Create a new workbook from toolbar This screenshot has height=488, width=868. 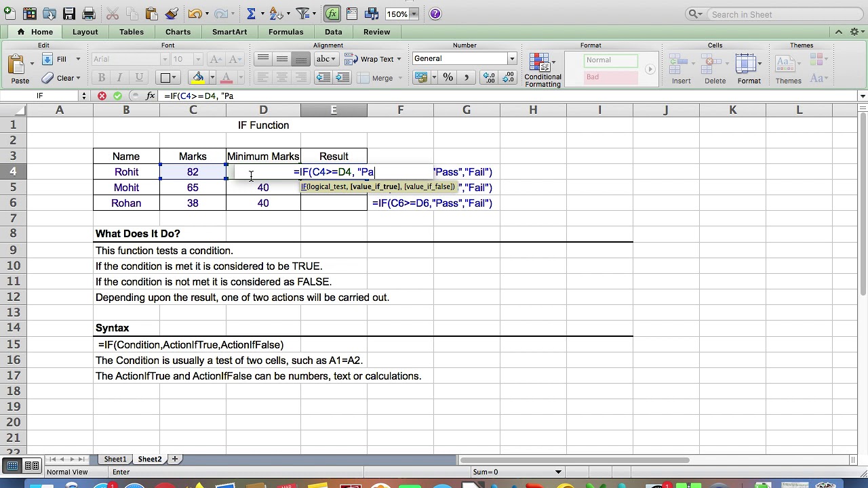pos(9,14)
